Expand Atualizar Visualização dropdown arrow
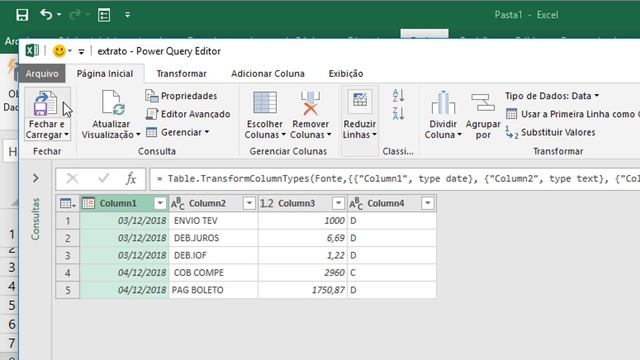Image resolution: width=640 pixels, height=360 pixels. point(138,135)
